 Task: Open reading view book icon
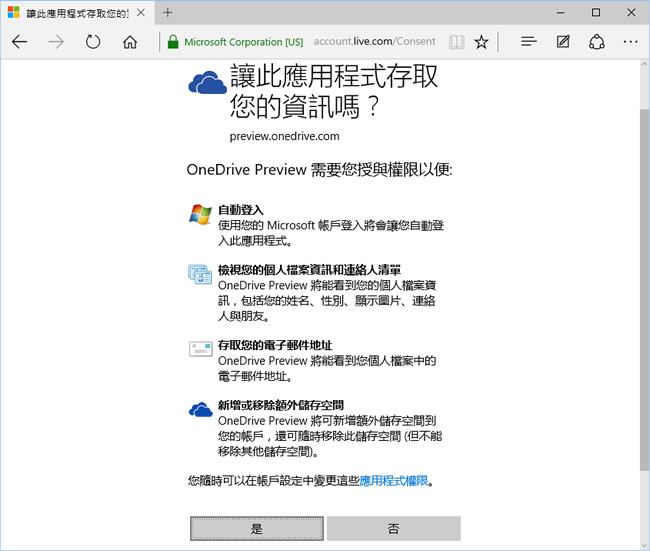456,42
